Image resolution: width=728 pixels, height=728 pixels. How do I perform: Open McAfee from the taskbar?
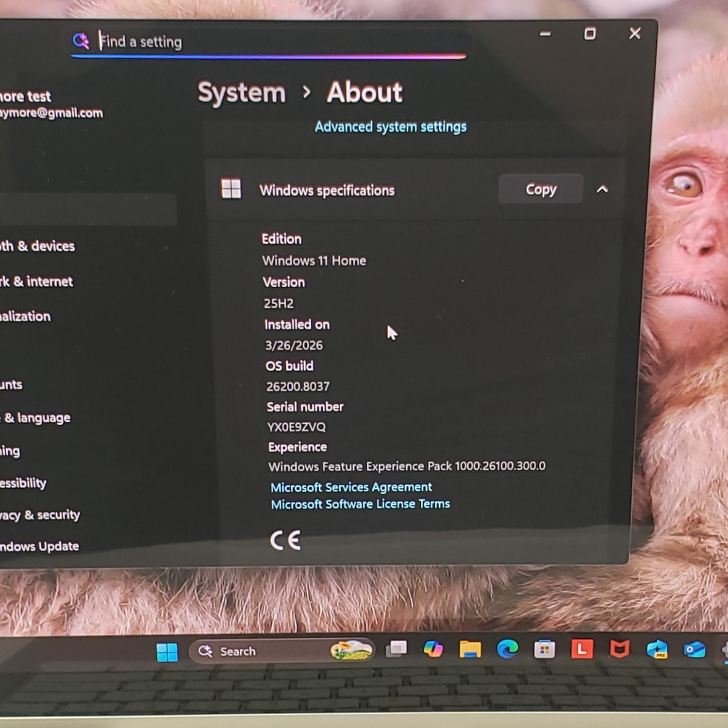click(619, 649)
